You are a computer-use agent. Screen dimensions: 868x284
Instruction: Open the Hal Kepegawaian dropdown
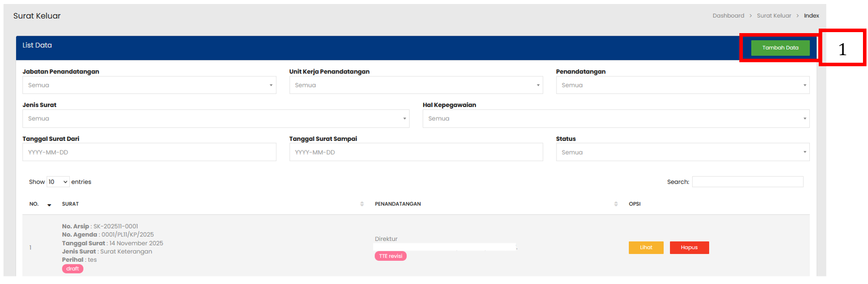pos(615,119)
